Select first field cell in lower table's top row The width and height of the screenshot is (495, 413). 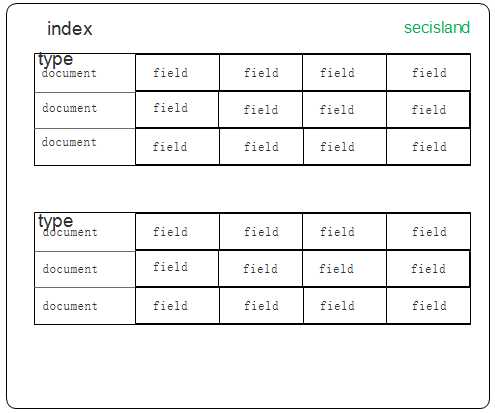coord(177,231)
